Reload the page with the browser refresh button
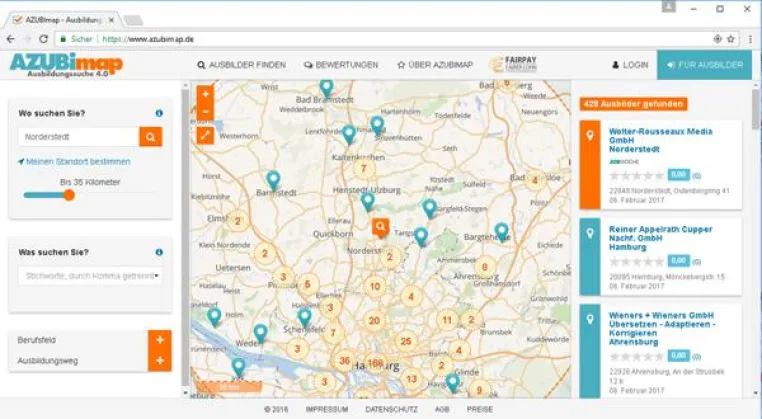The image size is (762, 419). coord(43,39)
